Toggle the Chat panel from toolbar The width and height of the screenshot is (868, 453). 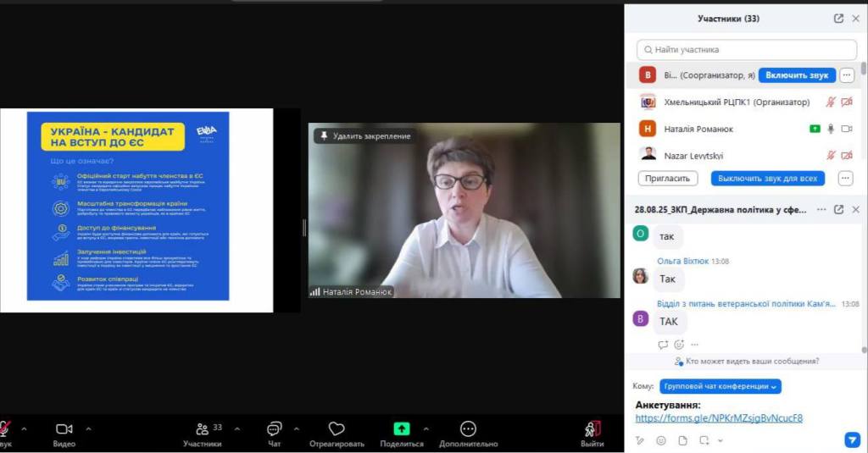click(274, 428)
